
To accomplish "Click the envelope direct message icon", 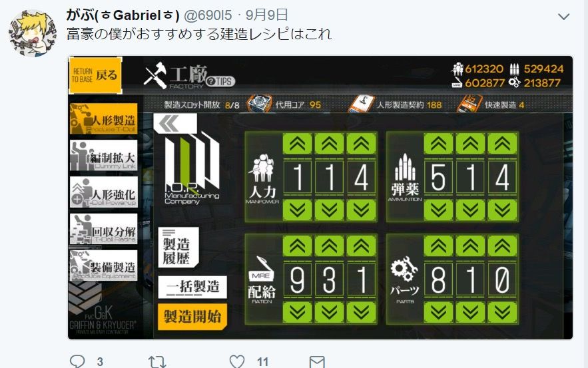I will click(x=317, y=361).
